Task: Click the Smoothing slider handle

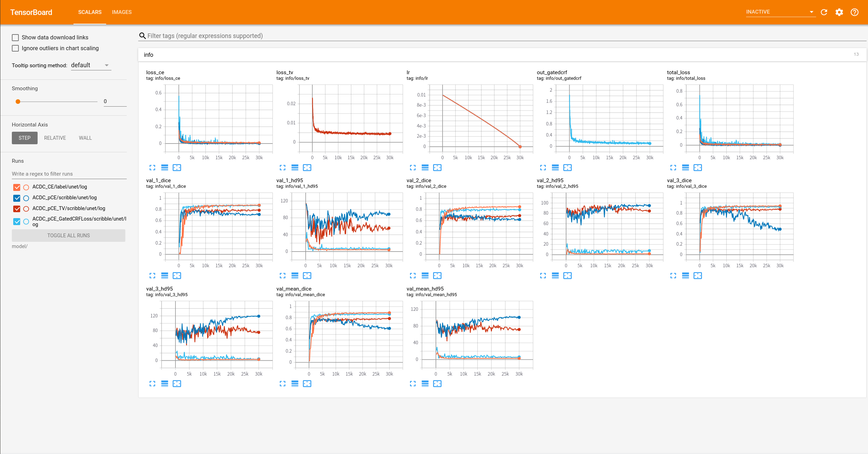Action: pyautogui.click(x=18, y=101)
